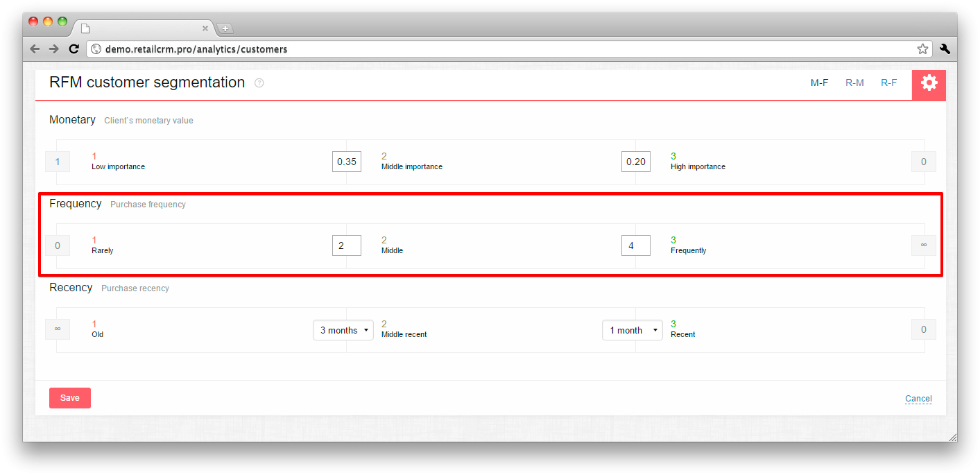This screenshot has height=475, width=980.
Task: Reload the page with the refresh icon
Action: click(74, 49)
